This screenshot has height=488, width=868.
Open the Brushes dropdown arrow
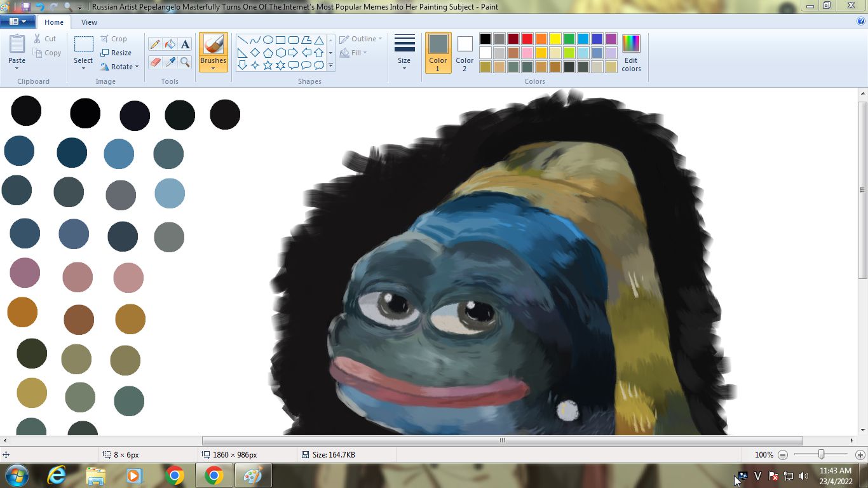(x=213, y=68)
